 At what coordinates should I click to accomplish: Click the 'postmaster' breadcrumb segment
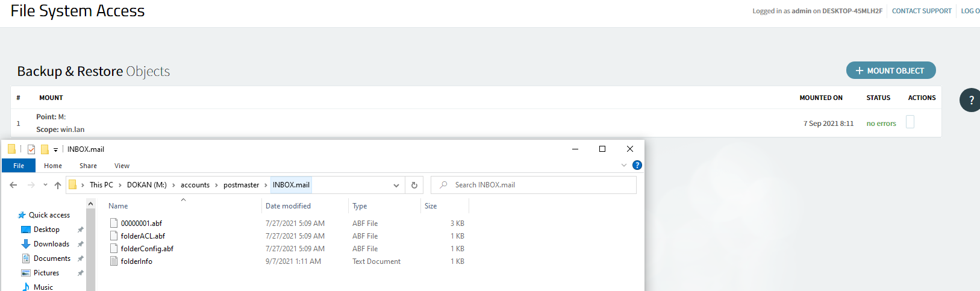pos(241,185)
